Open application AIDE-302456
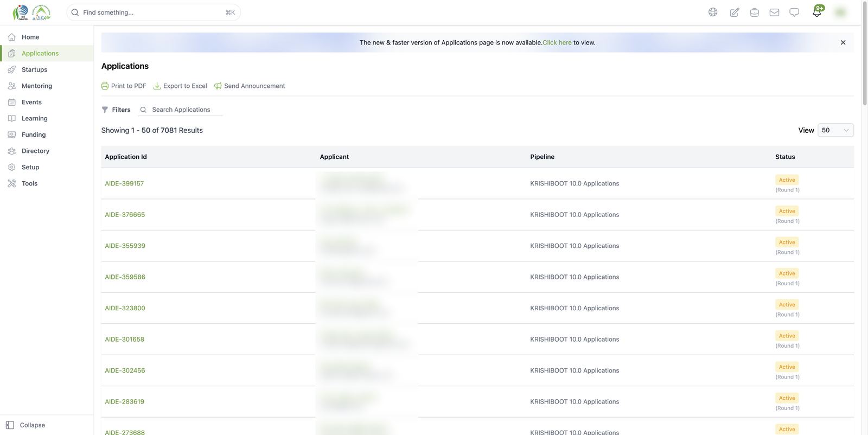868x435 pixels. tap(125, 370)
